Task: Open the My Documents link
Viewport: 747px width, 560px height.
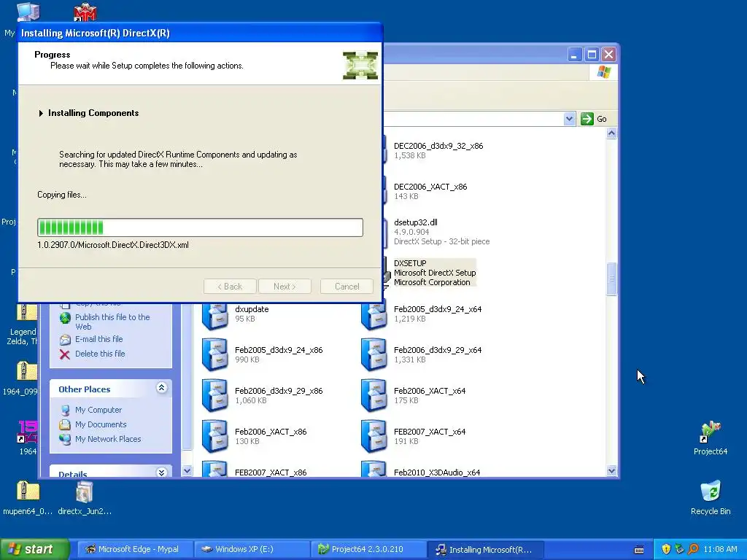Action: pos(101,424)
